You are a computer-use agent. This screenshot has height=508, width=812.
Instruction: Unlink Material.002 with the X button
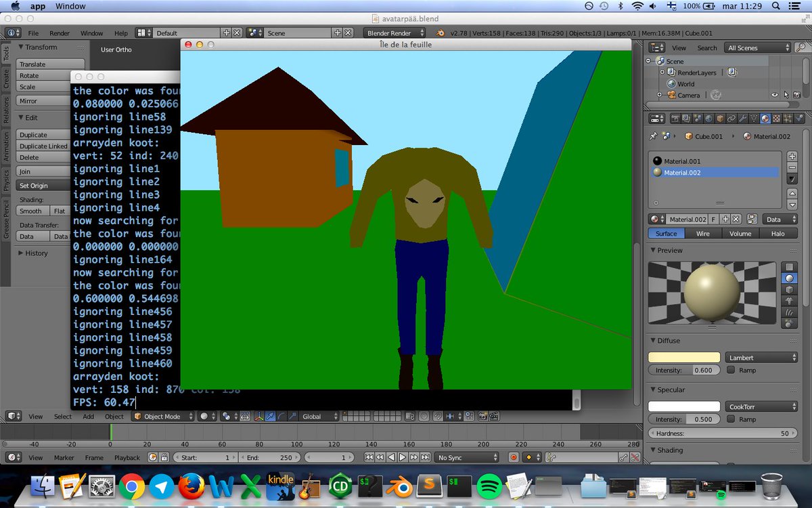pyautogui.click(x=736, y=219)
